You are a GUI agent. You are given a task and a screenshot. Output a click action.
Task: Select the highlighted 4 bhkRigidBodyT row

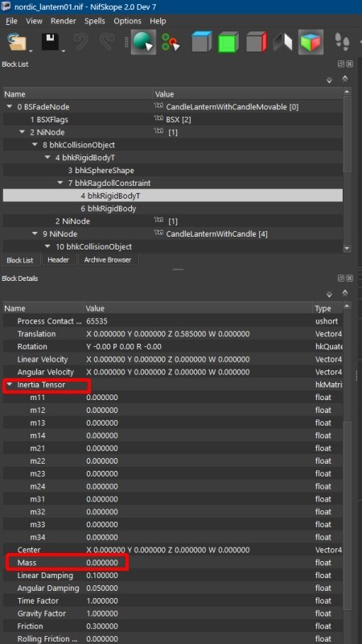pos(173,196)
